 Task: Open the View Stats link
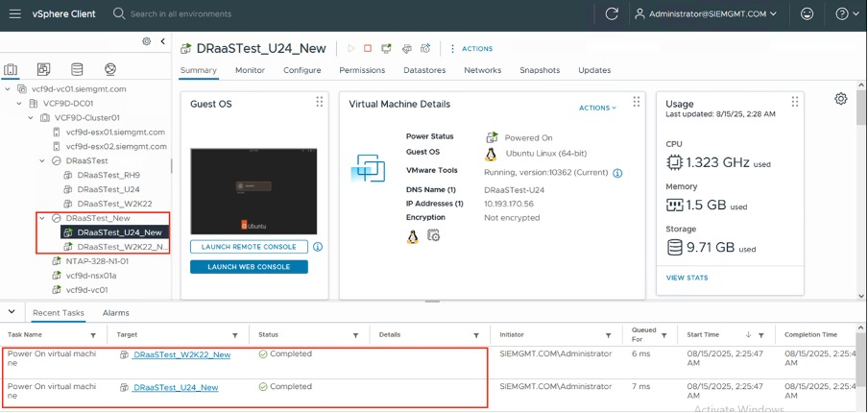(687, 277)
